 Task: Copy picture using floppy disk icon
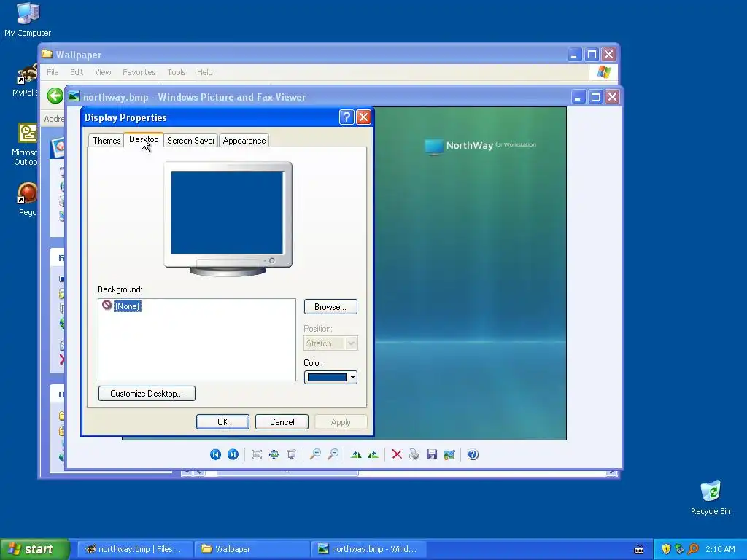pos(432,454)
